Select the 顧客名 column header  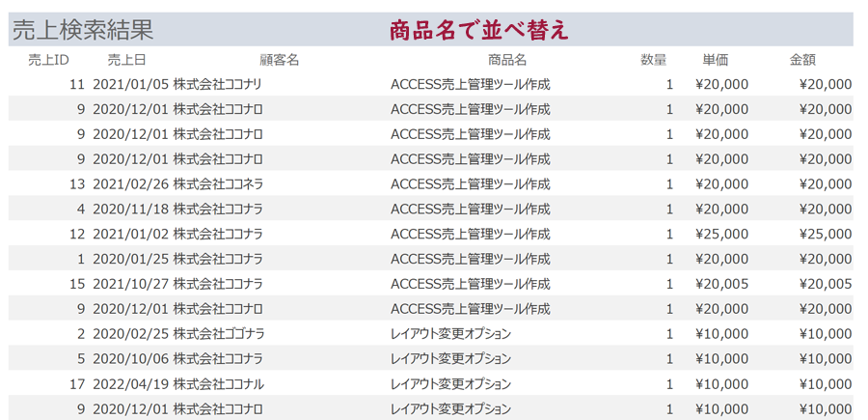click(280, 60)
